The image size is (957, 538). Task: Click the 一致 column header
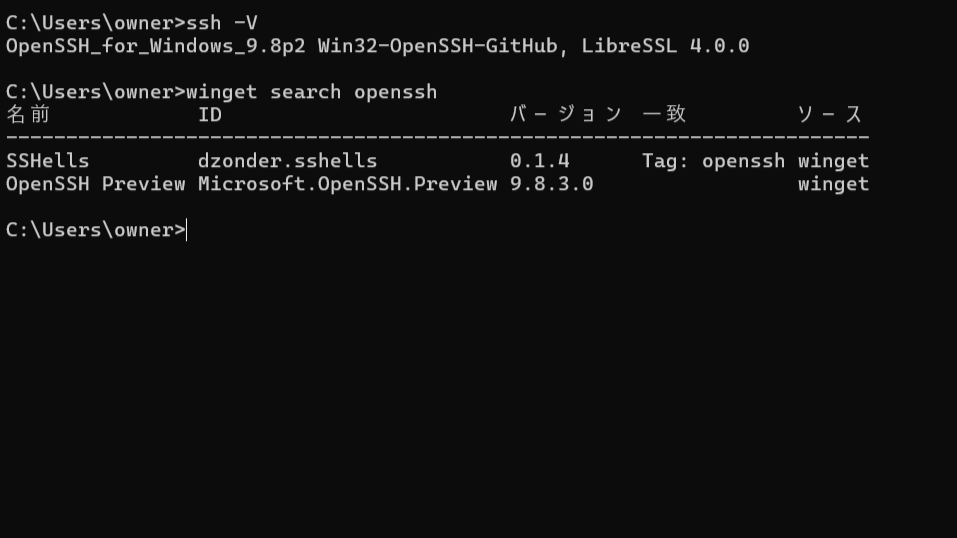tap(665, 115)
